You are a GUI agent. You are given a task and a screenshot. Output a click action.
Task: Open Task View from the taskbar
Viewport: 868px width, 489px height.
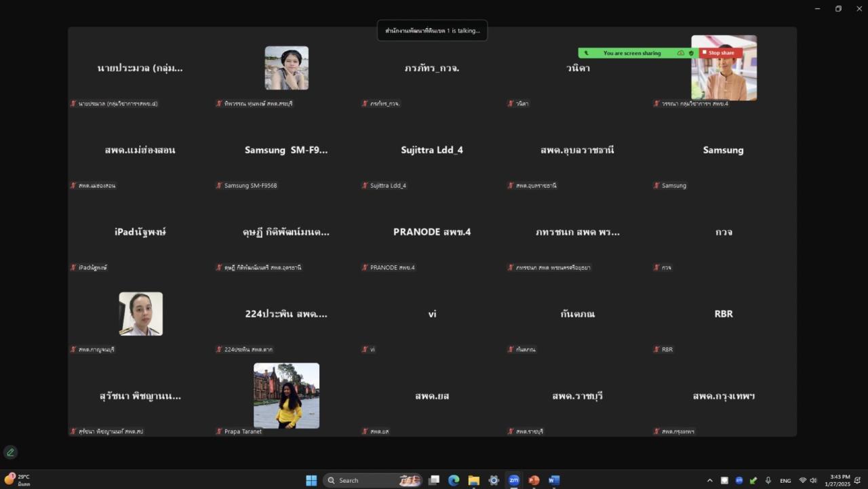pyautogui.click(x=434, y=480)
